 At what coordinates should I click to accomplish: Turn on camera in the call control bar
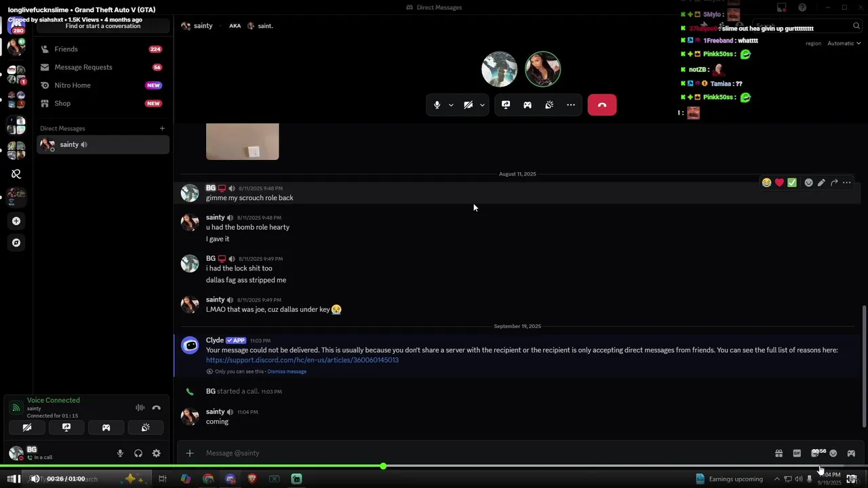(468, 105)
